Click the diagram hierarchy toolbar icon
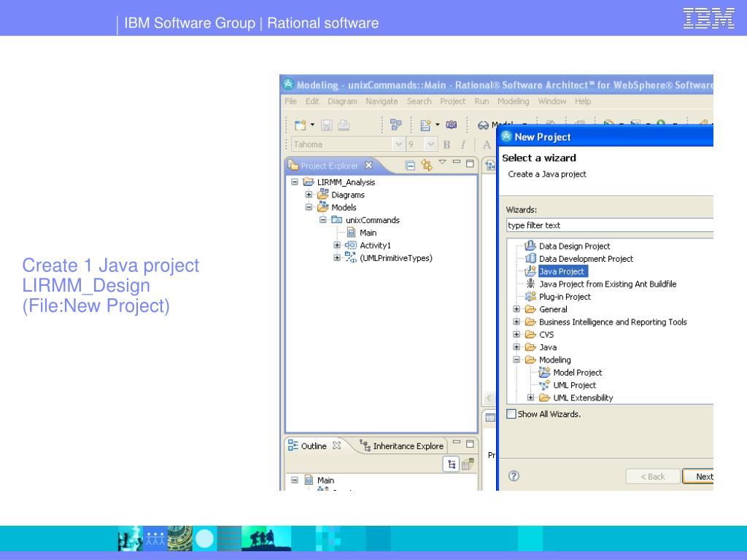747x560 pixels. click(395, 125)
